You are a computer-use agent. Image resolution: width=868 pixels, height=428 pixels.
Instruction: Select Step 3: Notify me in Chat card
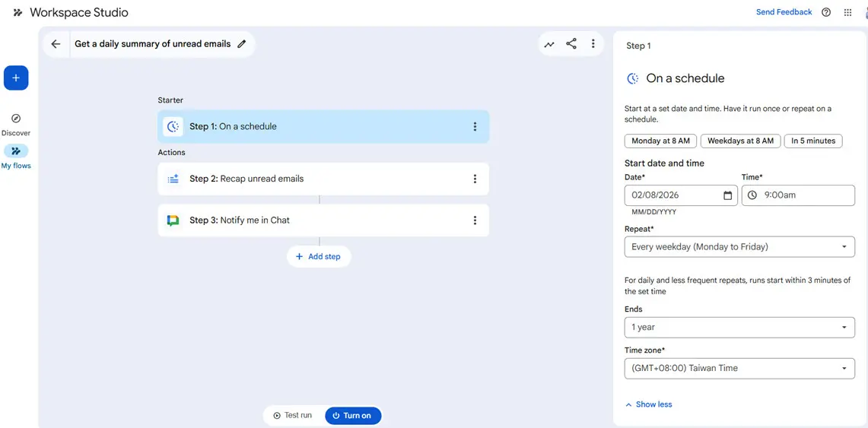pyautogui.click(x=323, y=220)
